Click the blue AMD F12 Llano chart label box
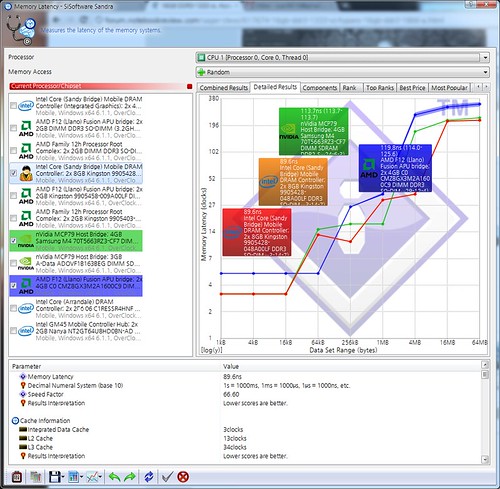This screenshot has height=489, width=500. tap(395, 168)
